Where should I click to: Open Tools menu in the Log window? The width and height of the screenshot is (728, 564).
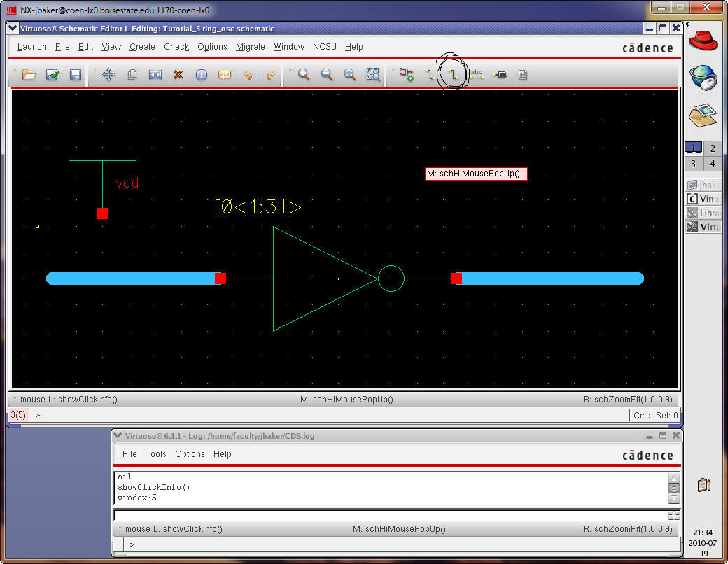155,454
